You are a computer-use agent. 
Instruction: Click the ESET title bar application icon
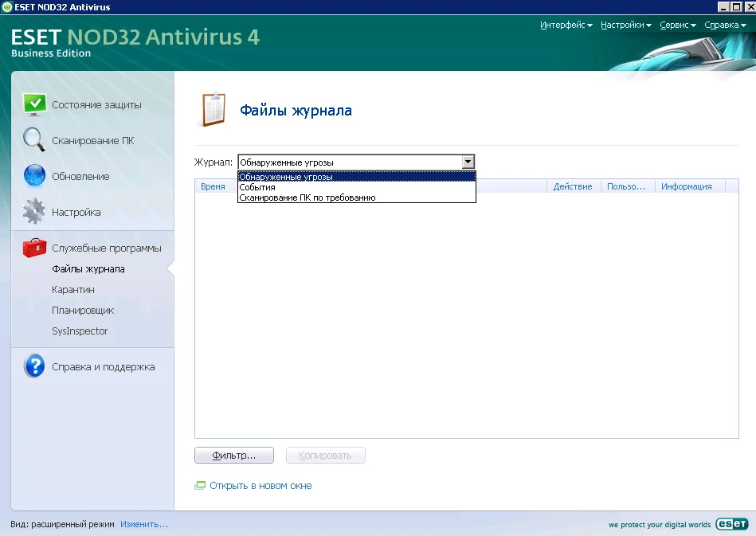pyautogui.click(x=6, y=6)
